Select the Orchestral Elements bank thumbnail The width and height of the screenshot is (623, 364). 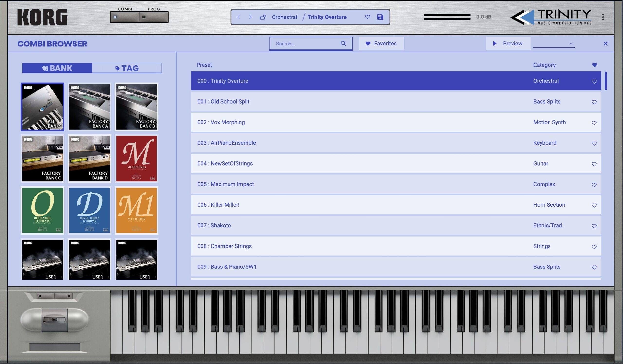coord(43,210)
